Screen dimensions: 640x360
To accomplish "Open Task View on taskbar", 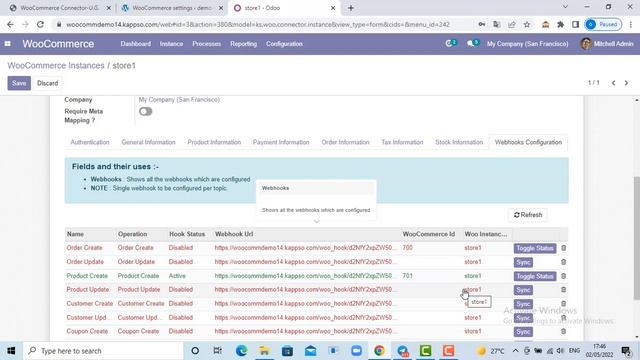I will (x=218, y=351).
